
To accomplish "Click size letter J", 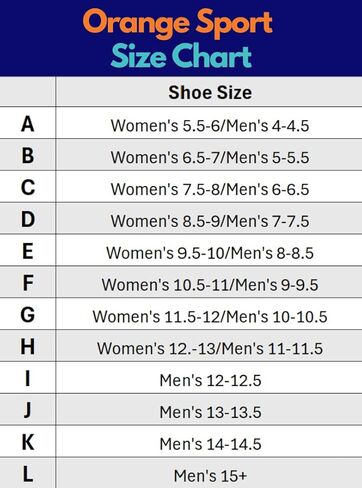I will (x=28, y=410).
